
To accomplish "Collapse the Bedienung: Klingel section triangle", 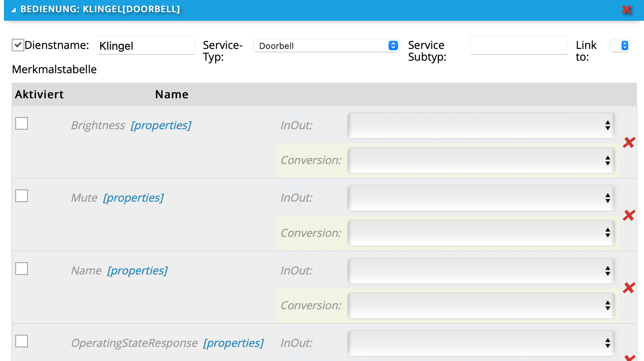I will pos(13,10).
